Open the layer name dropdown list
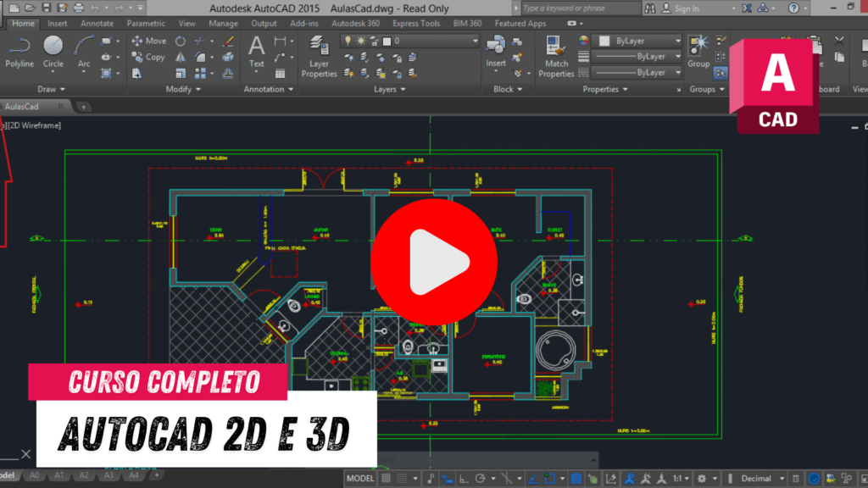This screenshot has height=488, width=868. tap(410, 41)
